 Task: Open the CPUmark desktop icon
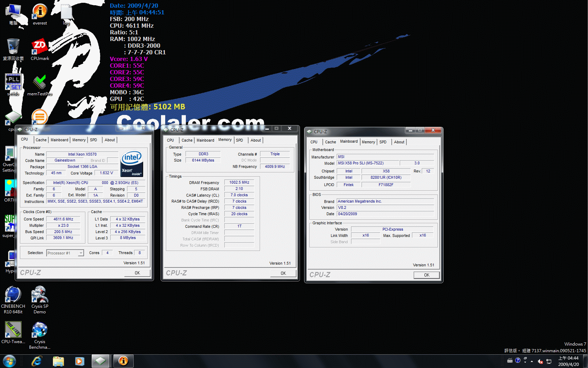point(40,49)
